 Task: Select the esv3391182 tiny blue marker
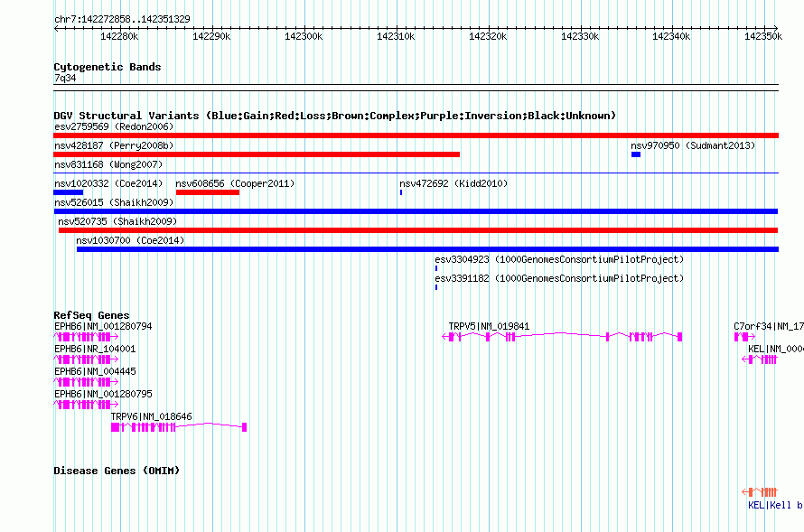[x=436, y=287]
